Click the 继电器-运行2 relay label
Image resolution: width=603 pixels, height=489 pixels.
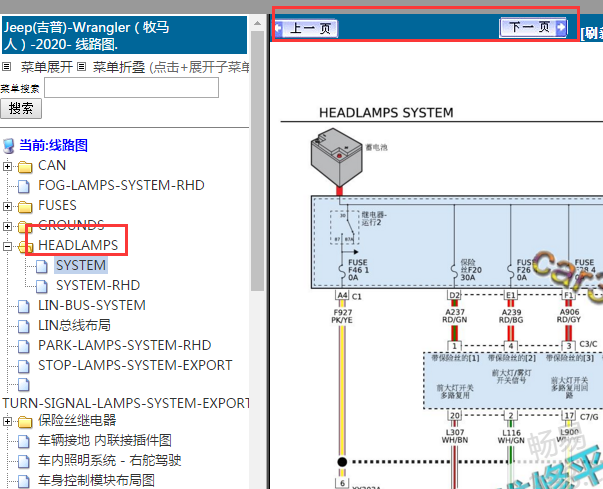click(373, 219)
